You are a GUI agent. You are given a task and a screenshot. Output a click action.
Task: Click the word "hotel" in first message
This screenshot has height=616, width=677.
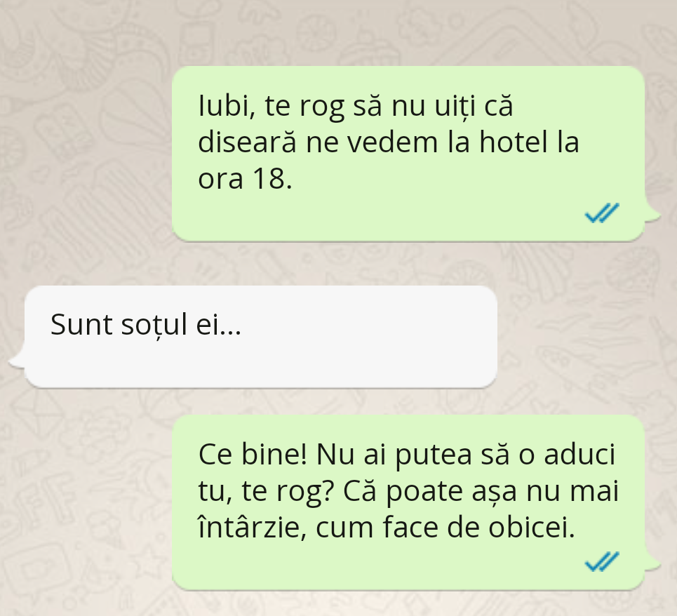[x=513, y=142]
